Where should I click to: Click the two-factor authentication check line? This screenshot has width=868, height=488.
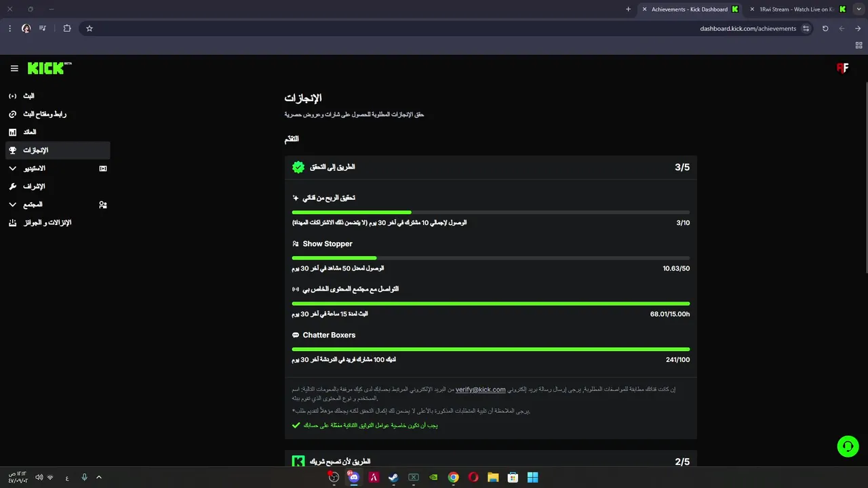pyautogui.click(x=365, y=426)
